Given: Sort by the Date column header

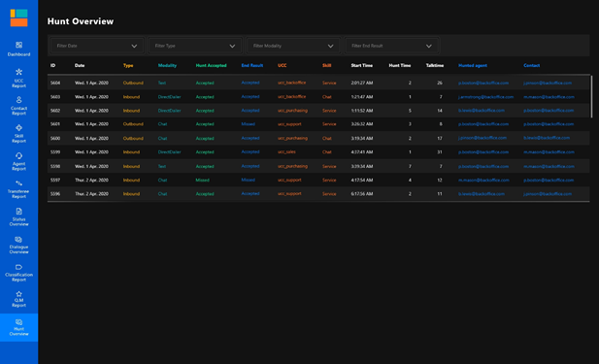Looking at the screenshot, I should tap(80, 66).
